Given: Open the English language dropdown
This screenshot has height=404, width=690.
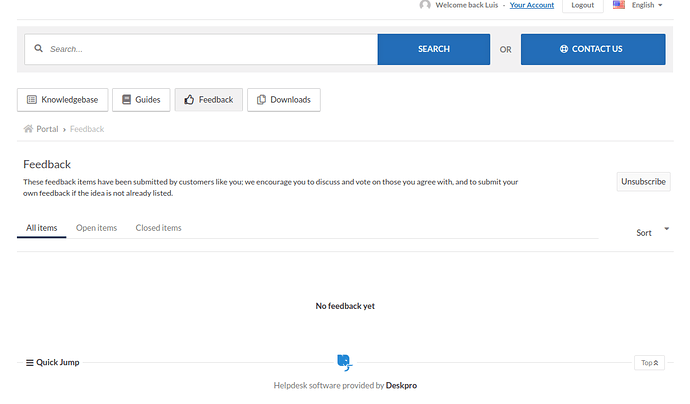Looking at the screenshot, I should click(646, 5).
